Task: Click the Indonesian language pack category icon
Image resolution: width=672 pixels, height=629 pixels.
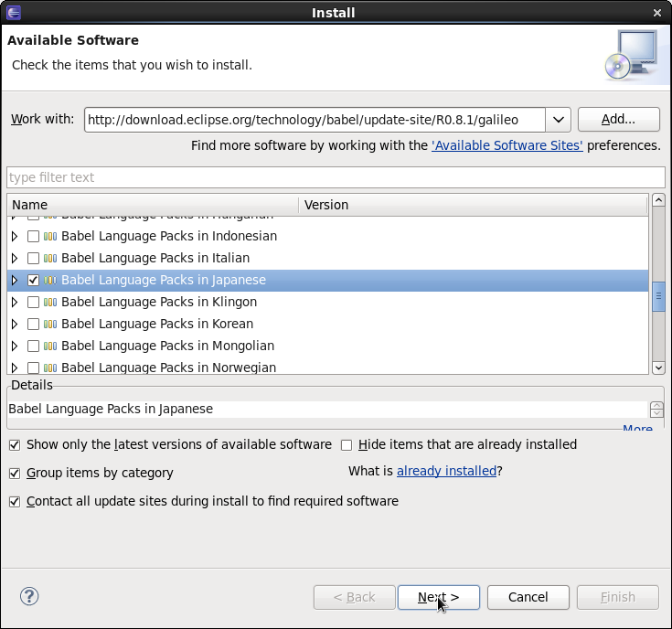Action: pos(50,236)
